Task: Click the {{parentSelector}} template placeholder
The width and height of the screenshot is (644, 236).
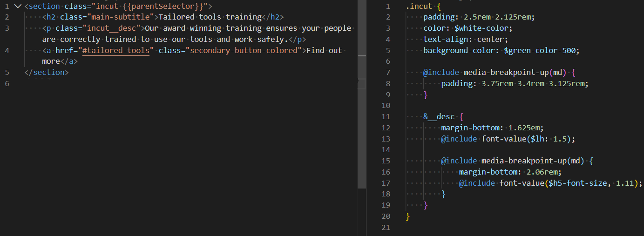Action: coord(163,6)
